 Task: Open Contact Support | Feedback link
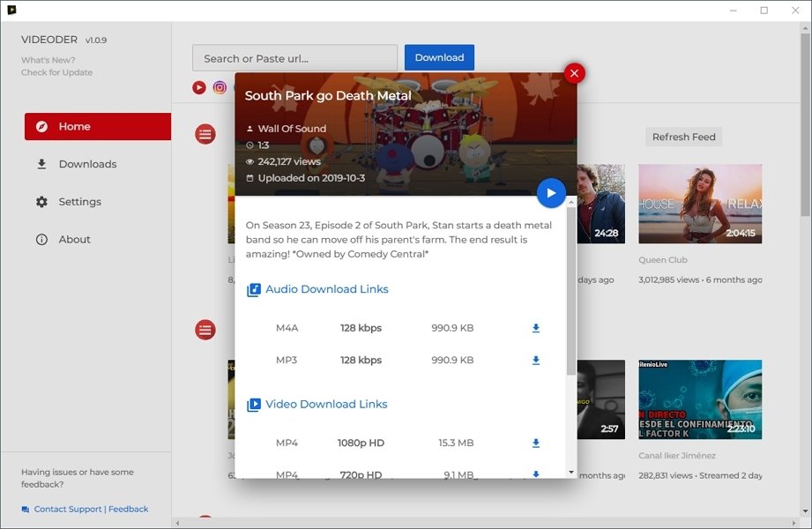(x=91, y=510)
